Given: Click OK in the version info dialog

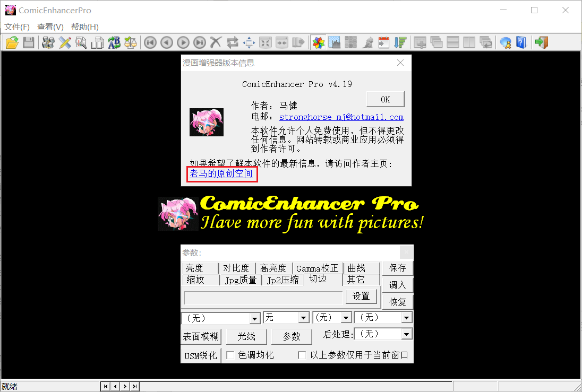Looking at the screenshot, I should coord(386,99).
